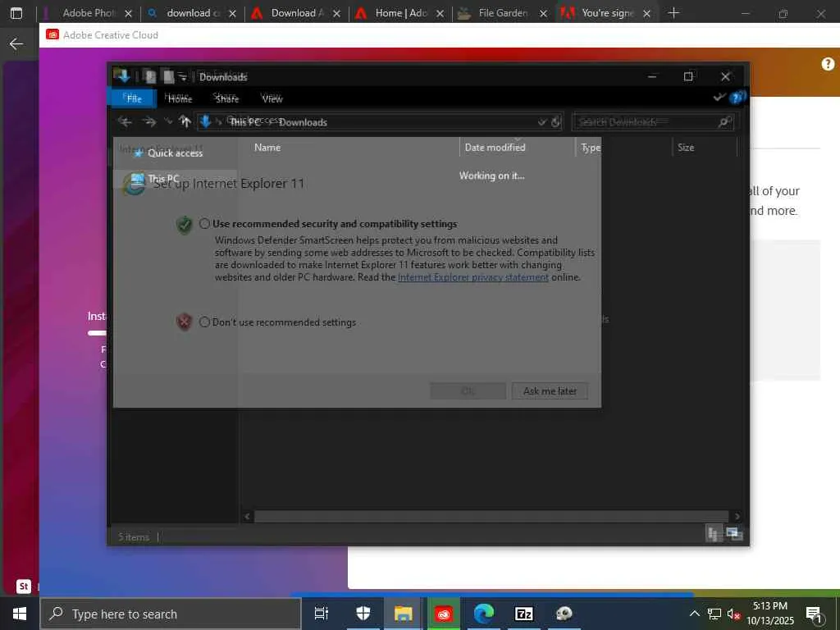840x630 pixels.
Task: Click the Properties icon in Explorer title bar
Action: (x=151, y=76)
